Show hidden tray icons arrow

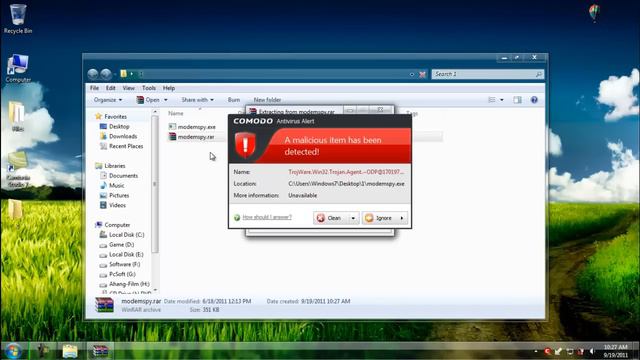coord(536,351)
